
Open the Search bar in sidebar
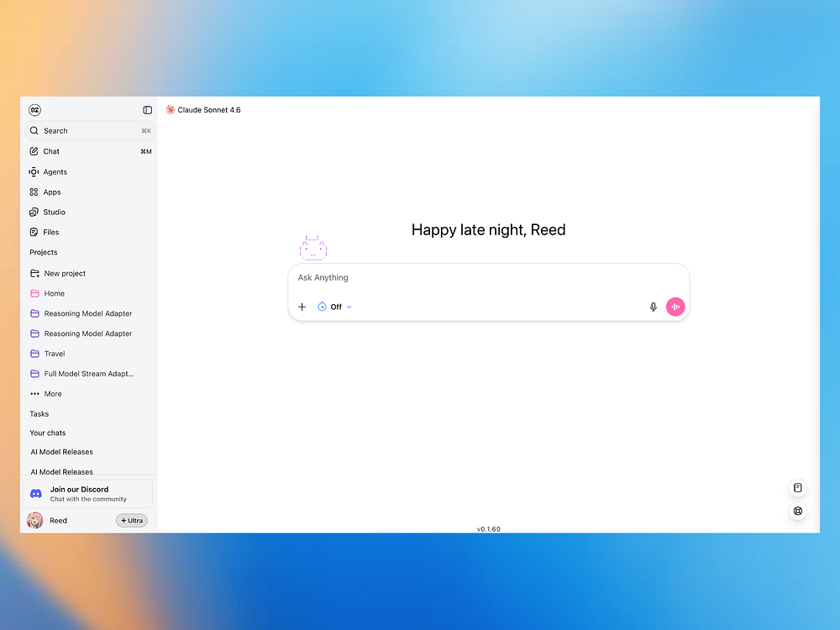coord(90,131)
